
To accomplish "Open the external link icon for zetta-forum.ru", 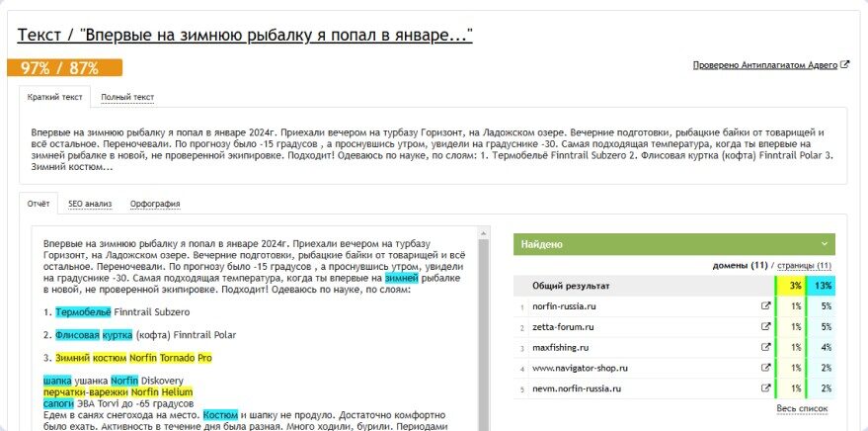I will tap(765, 327).
